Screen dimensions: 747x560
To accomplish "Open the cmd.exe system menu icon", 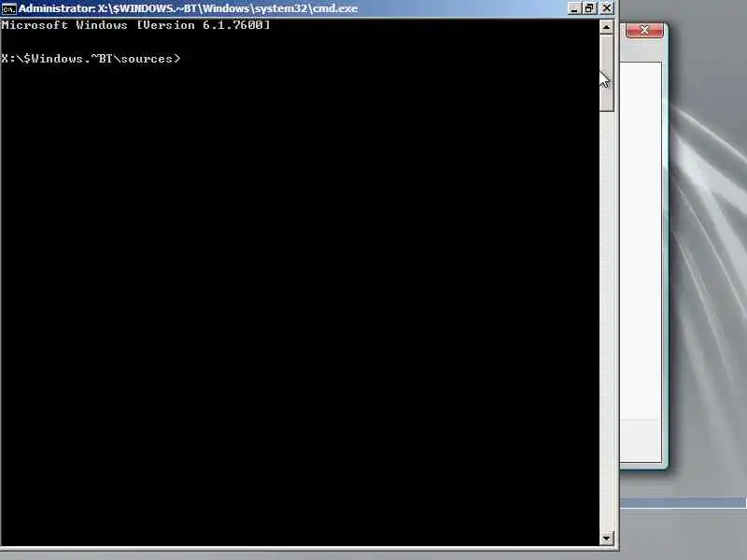I will [8, 8].
